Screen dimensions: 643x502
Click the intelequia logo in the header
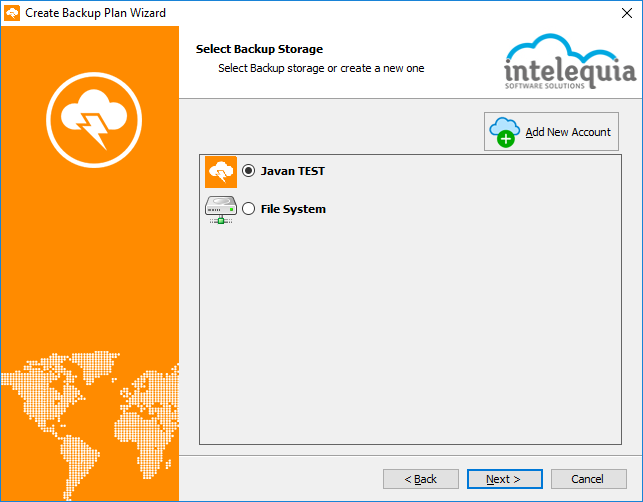click(x=570, y=62)
